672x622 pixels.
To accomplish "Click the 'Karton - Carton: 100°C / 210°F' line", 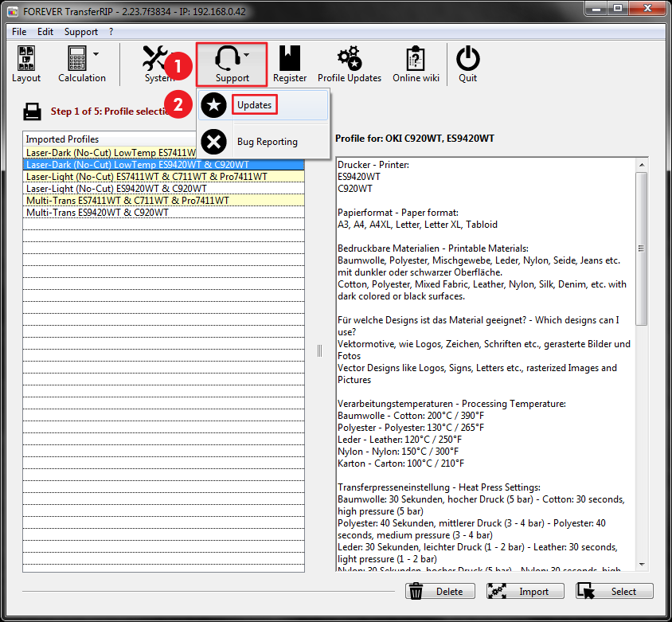I will click(400, 464).
